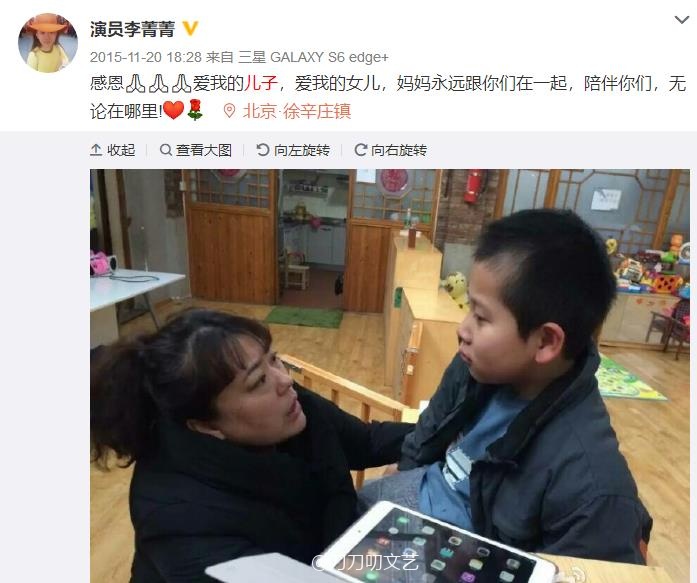Click the 演员李菁菁 profile avatar
697x583 pixels.
[x=48, y=43]
